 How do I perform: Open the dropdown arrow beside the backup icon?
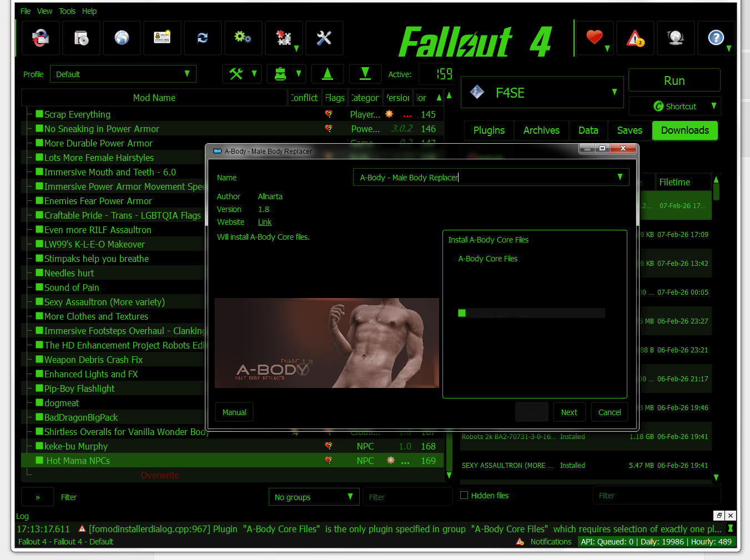point(299,73)
